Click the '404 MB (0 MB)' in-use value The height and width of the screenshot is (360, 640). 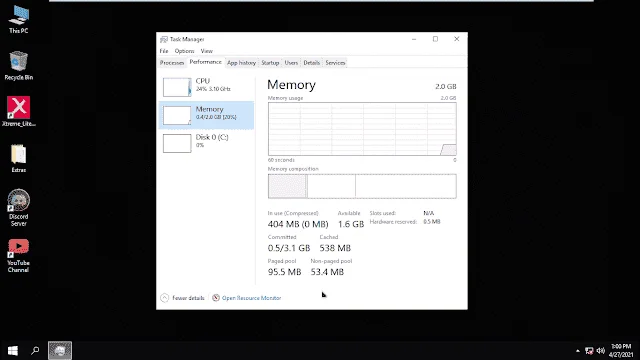[x=298, y=224]
